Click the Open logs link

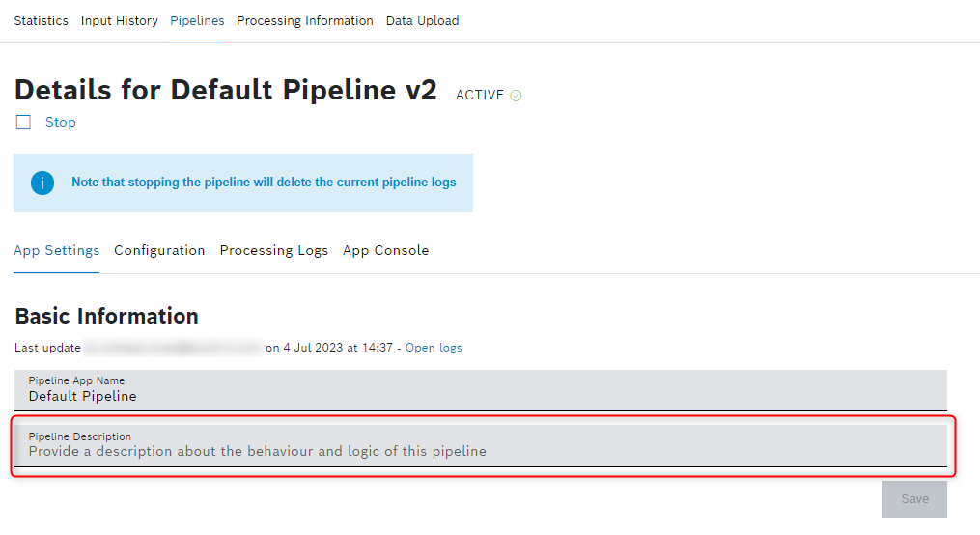tap(434, 348)
